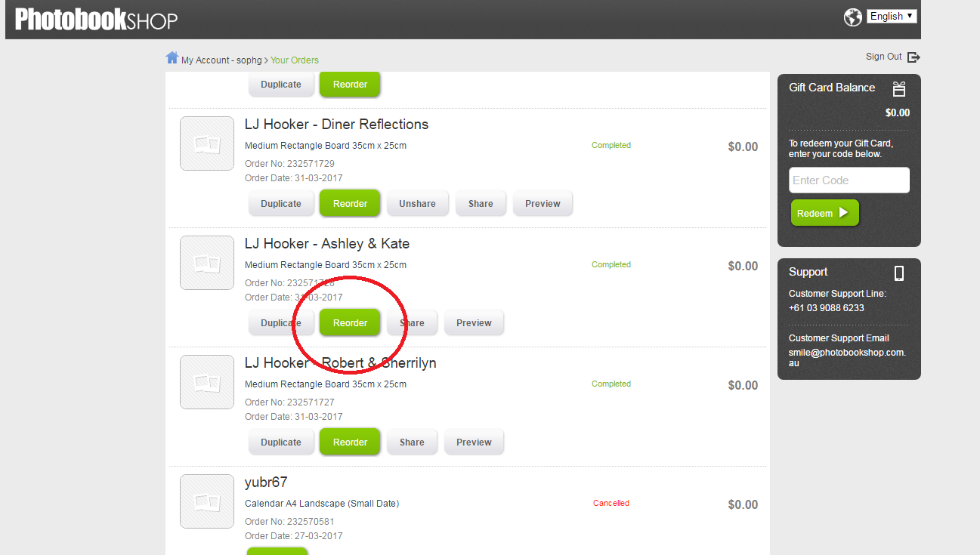Click Cancelled status of yubr67 order
The height and width of the screenshot is (555, 980).
click(x=611, y=503)
